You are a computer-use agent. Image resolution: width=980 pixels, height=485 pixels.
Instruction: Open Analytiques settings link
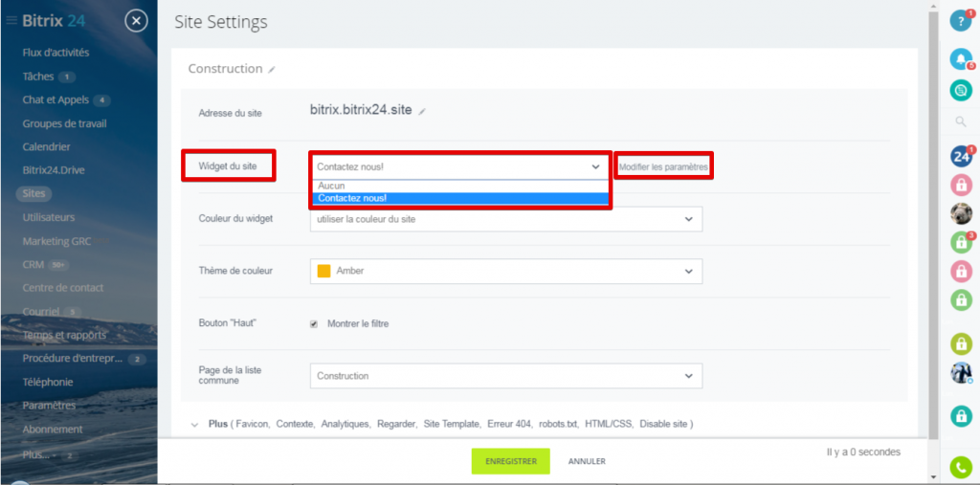(x=345, y=424)
